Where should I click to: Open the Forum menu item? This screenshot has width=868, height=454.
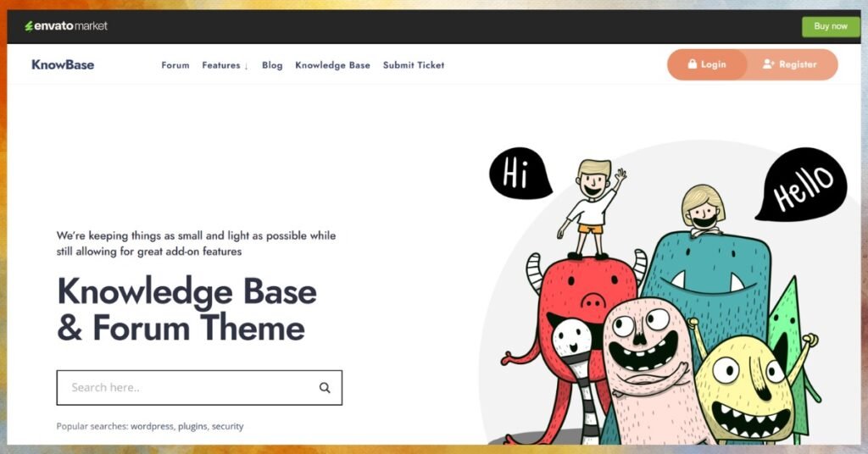tap(175, 65)
